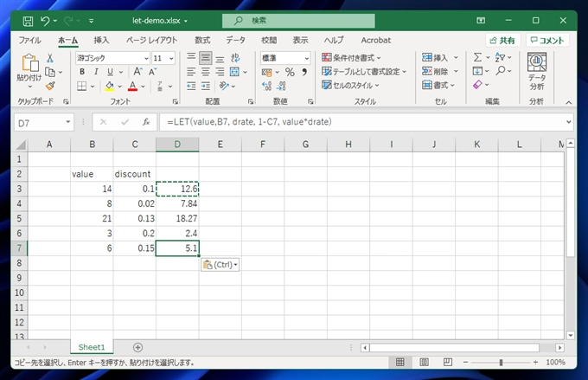Screen dimensions: 588x380
Task: Click the Save icon in title bar
Action: tap(28, 21)
